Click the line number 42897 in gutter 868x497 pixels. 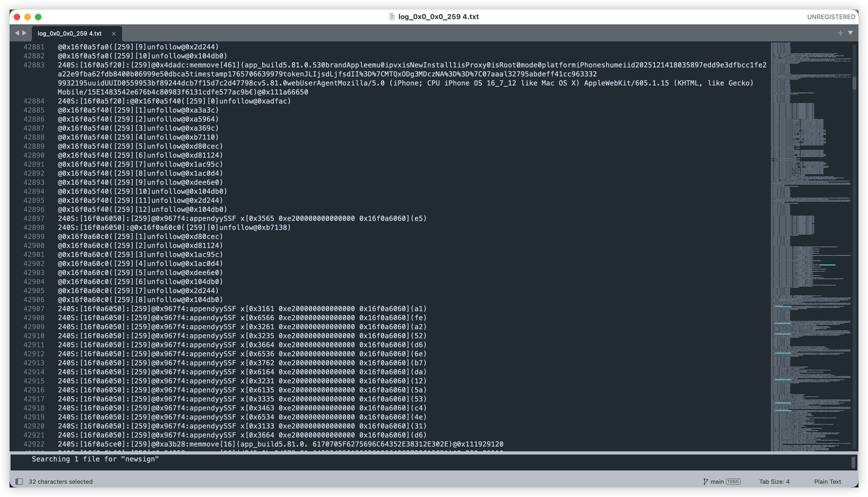point(34,218)
